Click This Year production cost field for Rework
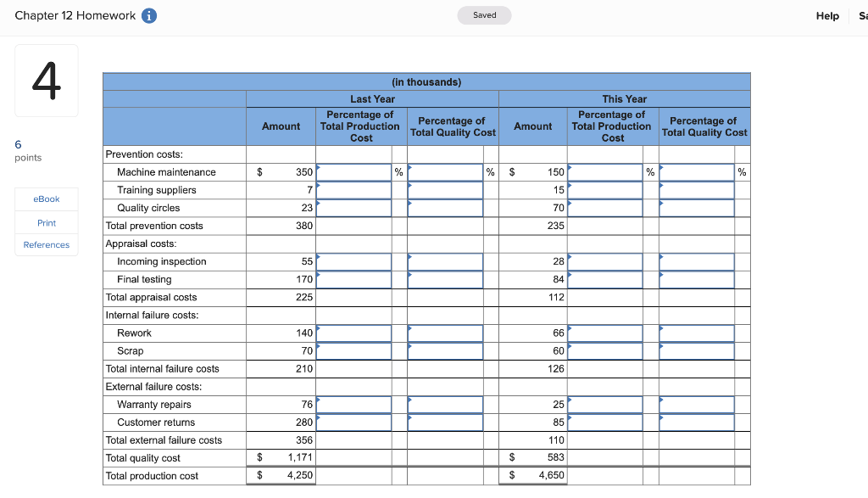This screenshot has width=868, height=498. click(x=605, y=333)
